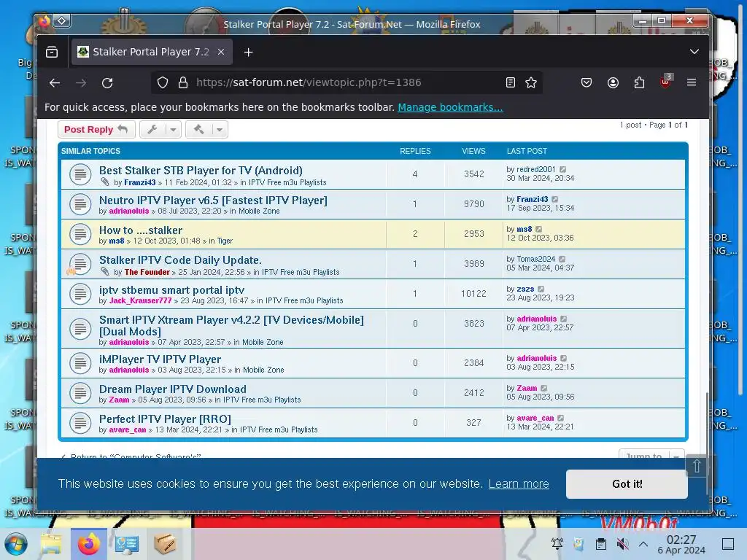Select the Stalker Portal Player 7.2 tab

pos(152,52)
